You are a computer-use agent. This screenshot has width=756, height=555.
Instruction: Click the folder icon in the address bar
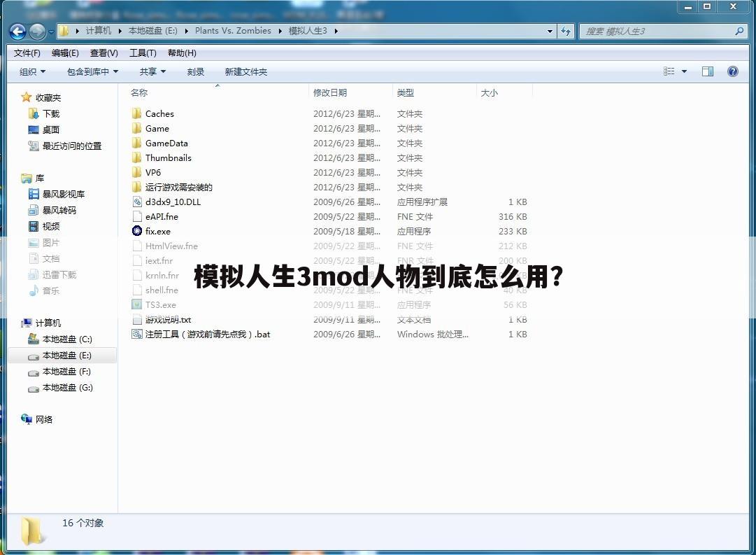[64, 31]
